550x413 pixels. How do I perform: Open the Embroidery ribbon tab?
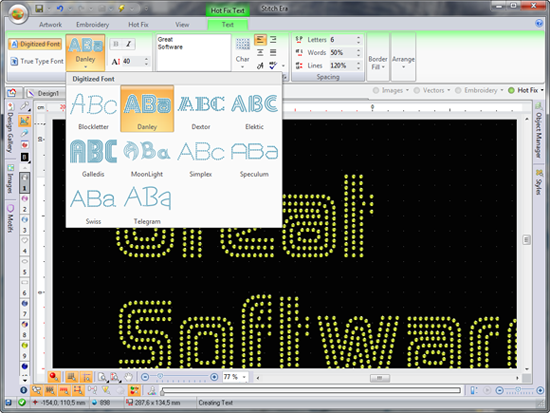coord(93,25)
